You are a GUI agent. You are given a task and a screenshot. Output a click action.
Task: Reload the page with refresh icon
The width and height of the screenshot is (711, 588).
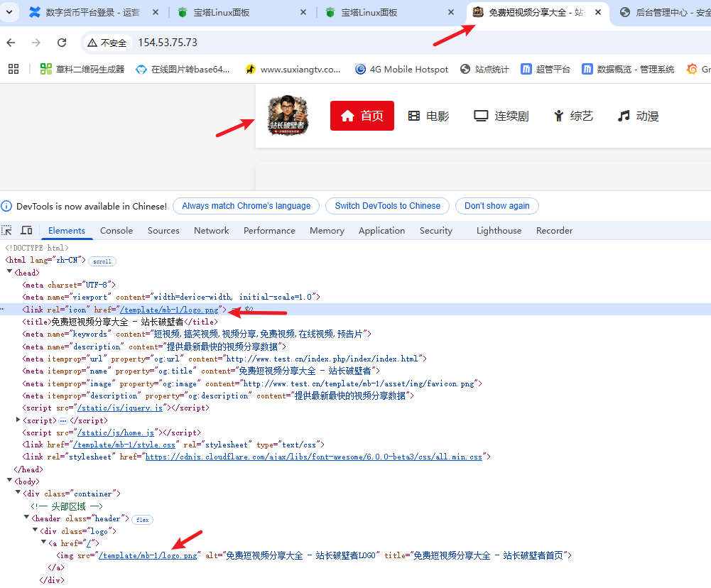pyautogui.click(x=62, y=43)
